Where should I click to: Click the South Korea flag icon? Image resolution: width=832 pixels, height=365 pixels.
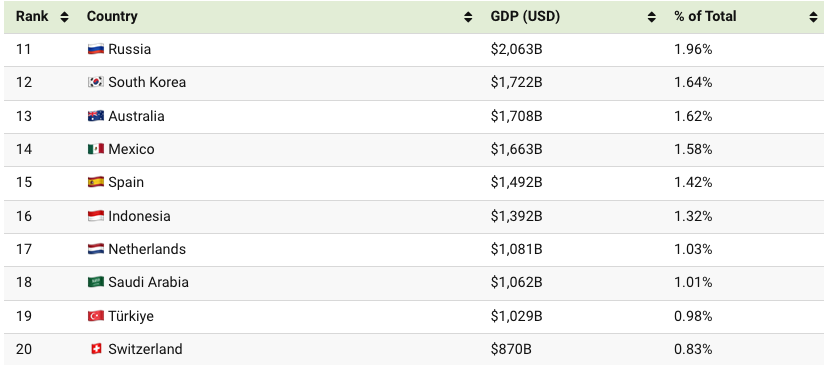pos(96,82)
